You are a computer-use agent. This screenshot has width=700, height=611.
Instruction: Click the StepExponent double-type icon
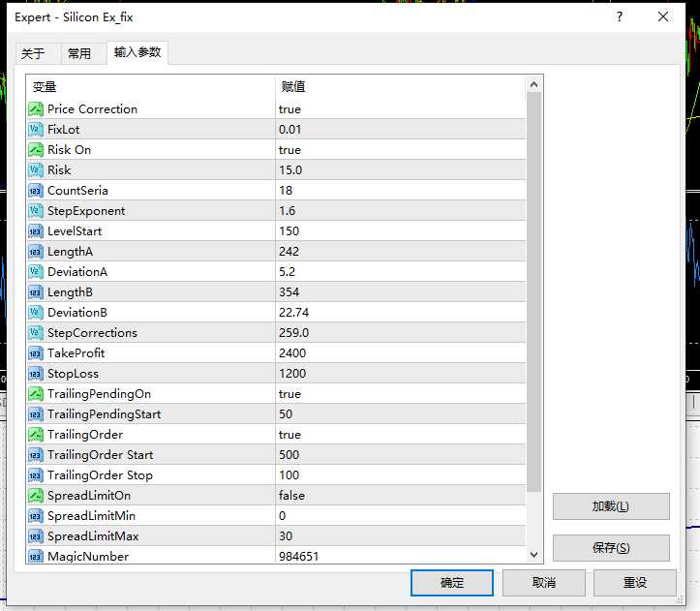pos(36,211)
